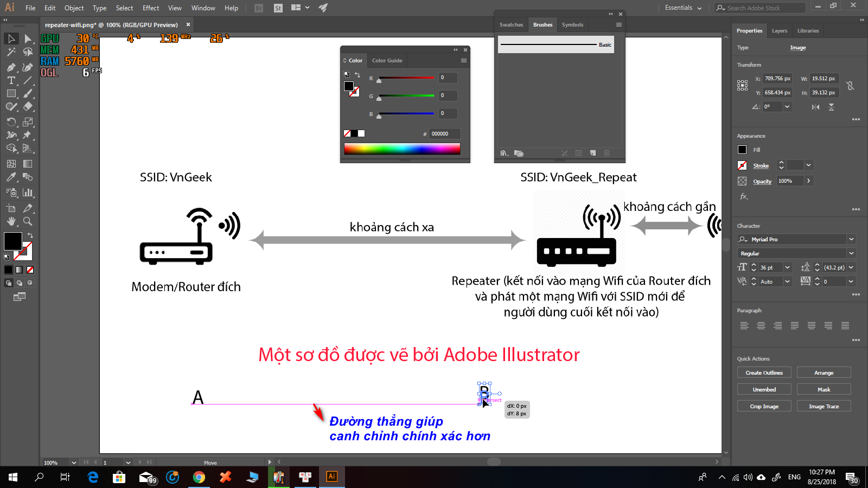Select the Paintbrush tool
Image resolution: width=868 pixels, height=488 pixels.
28,93
